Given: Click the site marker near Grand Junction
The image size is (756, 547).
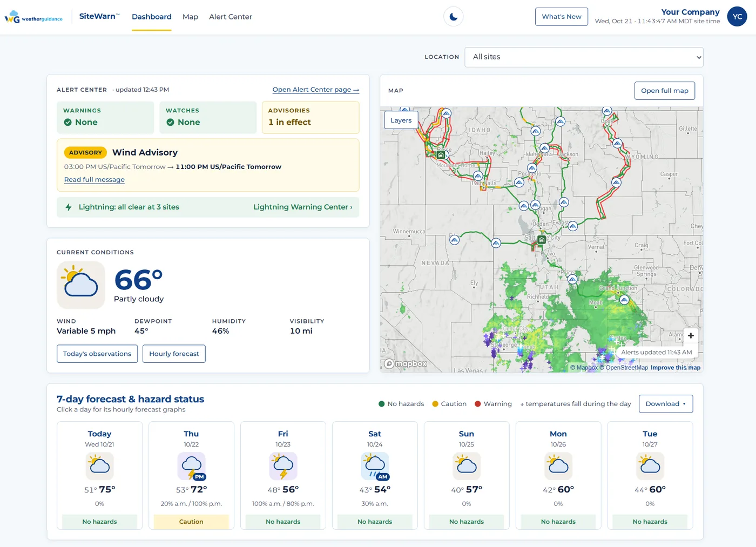Looking at the screenshot, I should point(624,300).
